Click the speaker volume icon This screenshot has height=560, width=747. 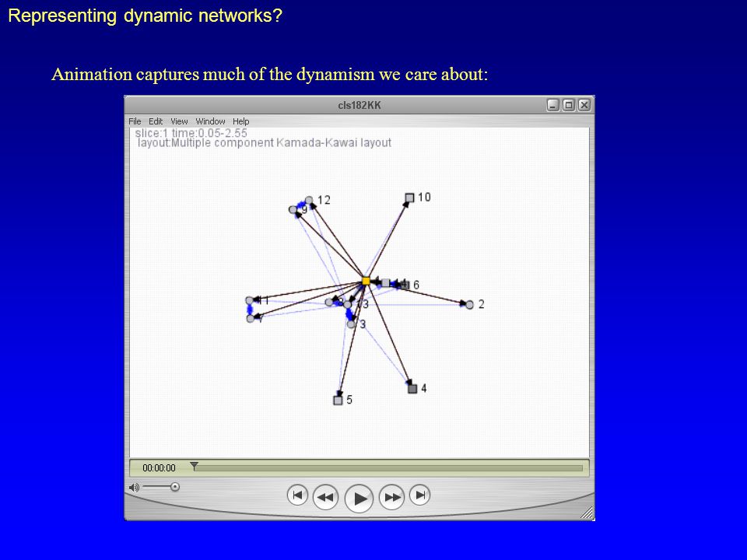tap(134, 487)
